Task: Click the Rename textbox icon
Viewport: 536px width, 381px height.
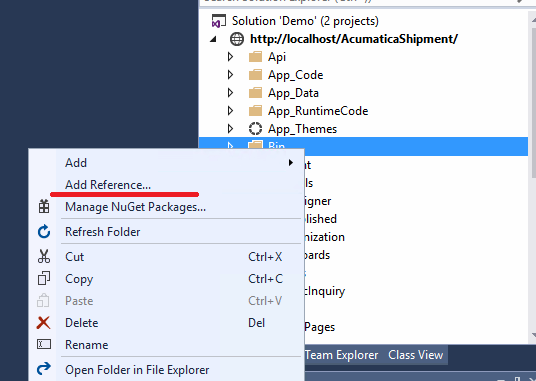Action: [x=44, y=344]
